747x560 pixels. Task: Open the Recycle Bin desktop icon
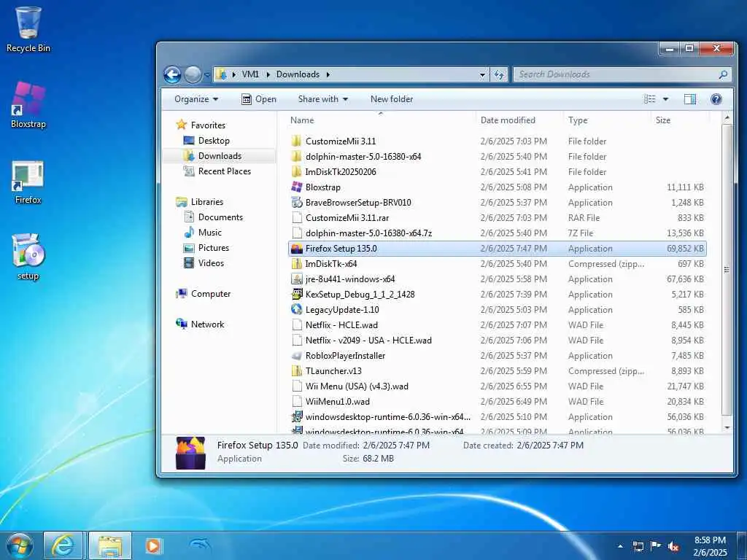28,28
